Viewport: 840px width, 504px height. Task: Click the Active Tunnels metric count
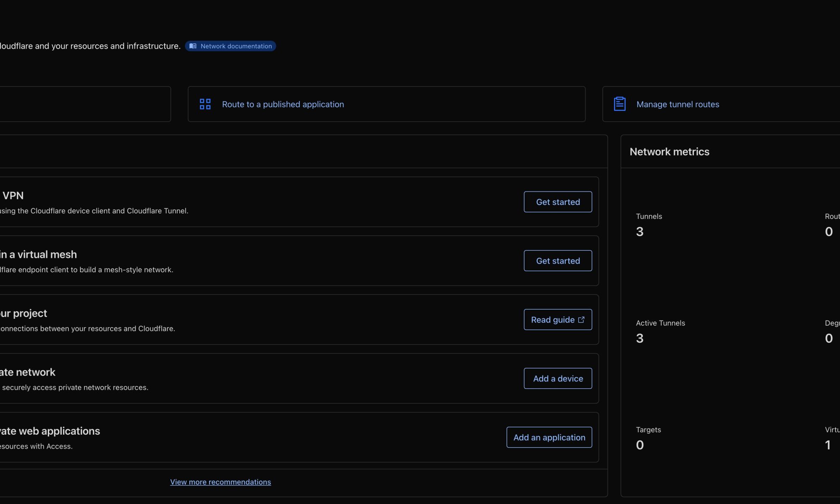(640, 339)
